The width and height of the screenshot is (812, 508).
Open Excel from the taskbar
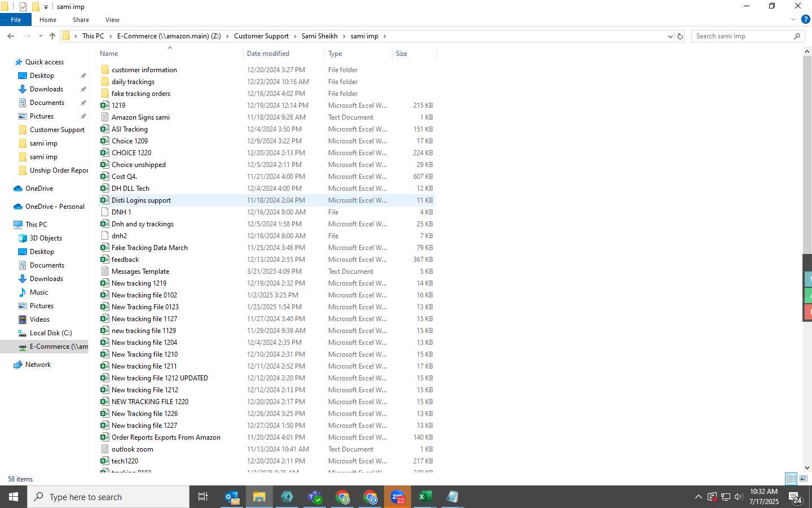pos(425,497)
